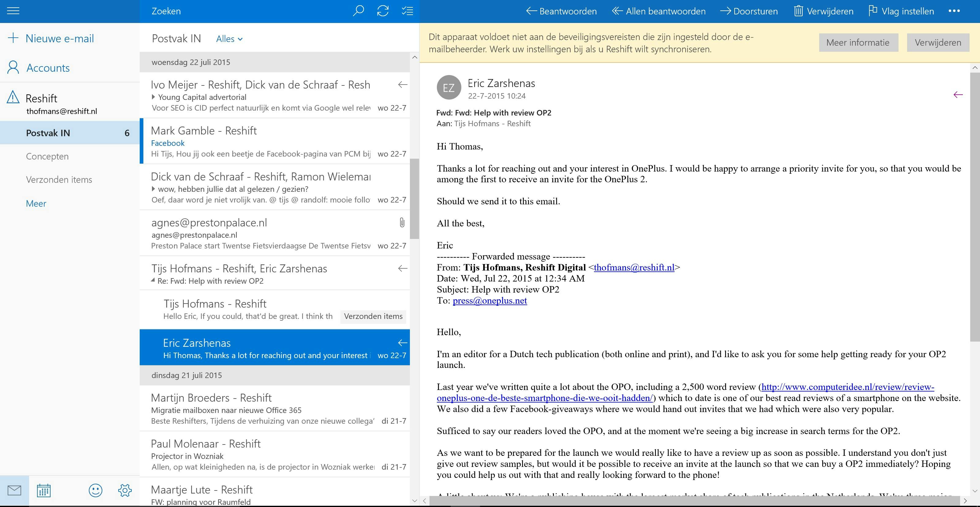980x507 pixels.
Task: Show more folders via Meer
Action: pyautogui.click(x=36, y=203)
